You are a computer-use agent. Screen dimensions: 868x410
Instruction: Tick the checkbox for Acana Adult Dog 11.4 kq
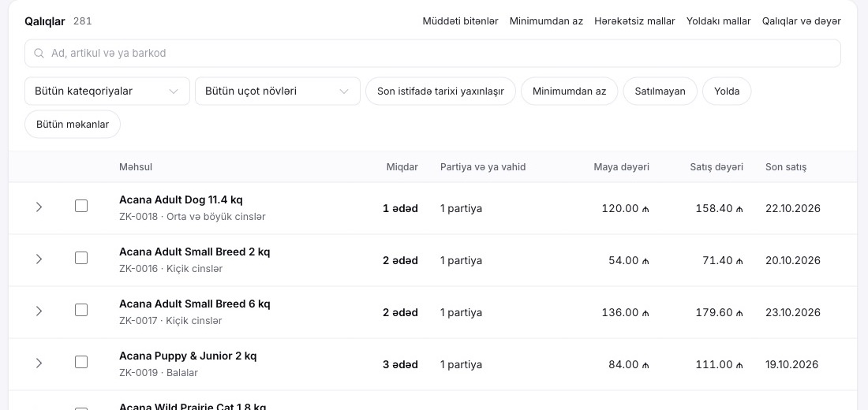tap(81, 206)
